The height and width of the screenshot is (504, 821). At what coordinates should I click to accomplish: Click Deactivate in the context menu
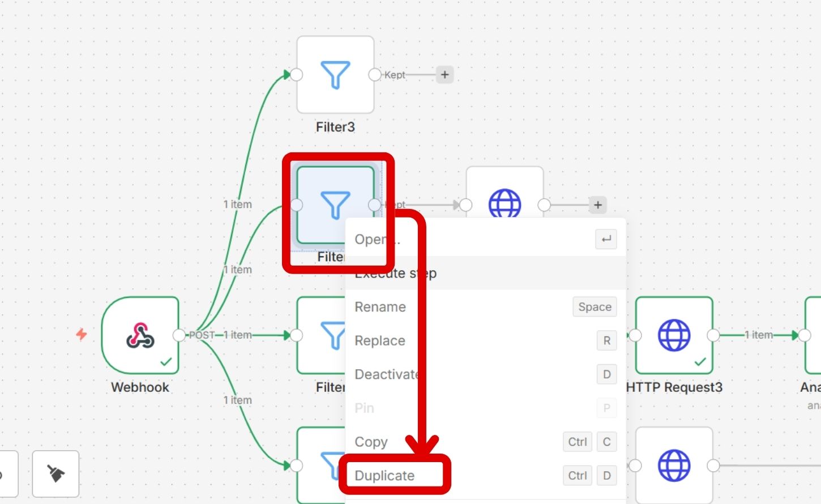[386, 374]
